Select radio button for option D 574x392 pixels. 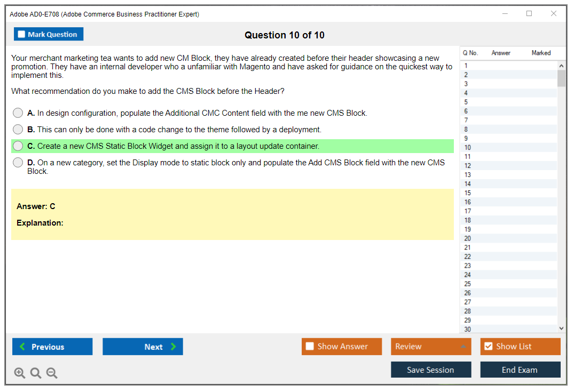tap(18, 163)
